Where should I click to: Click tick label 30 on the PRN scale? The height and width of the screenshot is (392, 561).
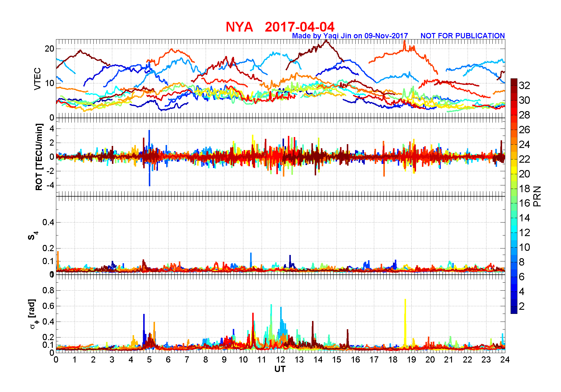[x=524, y=100]
